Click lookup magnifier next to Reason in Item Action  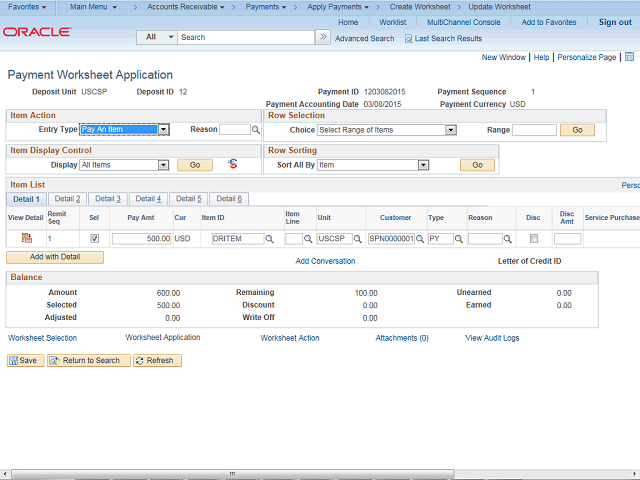(257, 130)
